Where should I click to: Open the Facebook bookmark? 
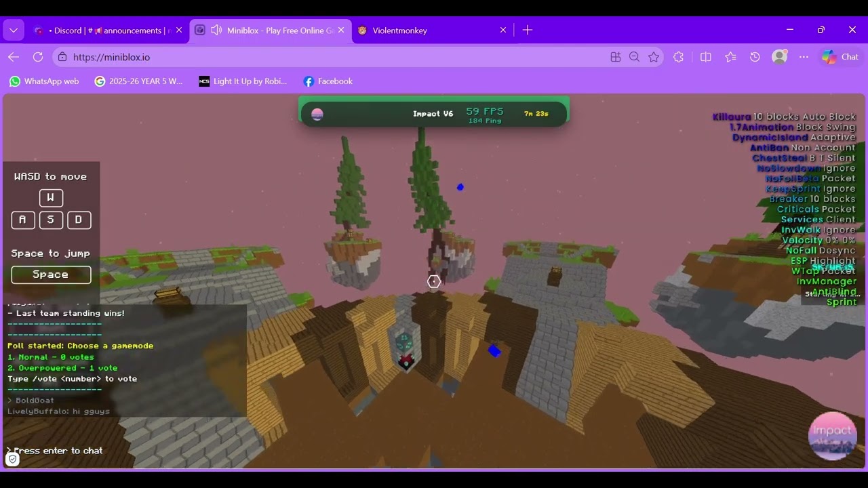coord(328,81)
